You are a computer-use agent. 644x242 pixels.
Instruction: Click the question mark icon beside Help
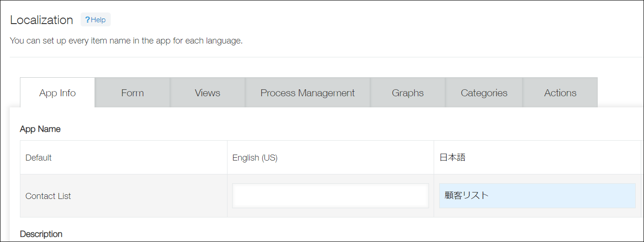[87, 20]
